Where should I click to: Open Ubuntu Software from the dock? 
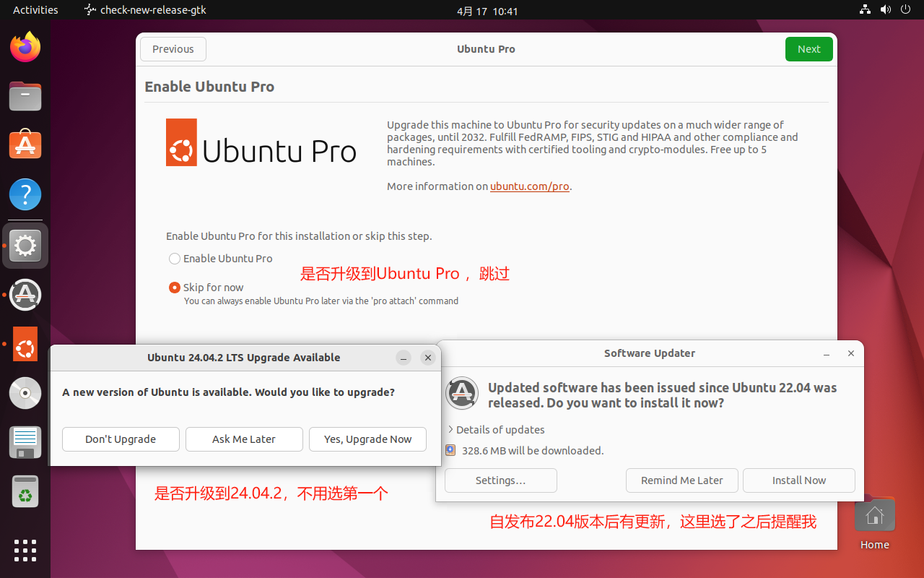click(x=25, y=144)
